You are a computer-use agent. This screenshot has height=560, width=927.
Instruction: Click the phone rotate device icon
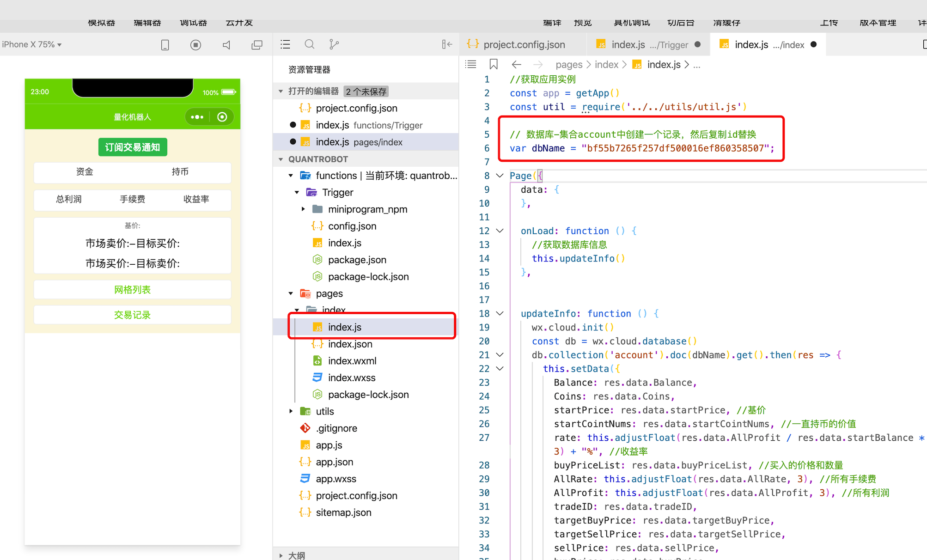click(165, 45)
